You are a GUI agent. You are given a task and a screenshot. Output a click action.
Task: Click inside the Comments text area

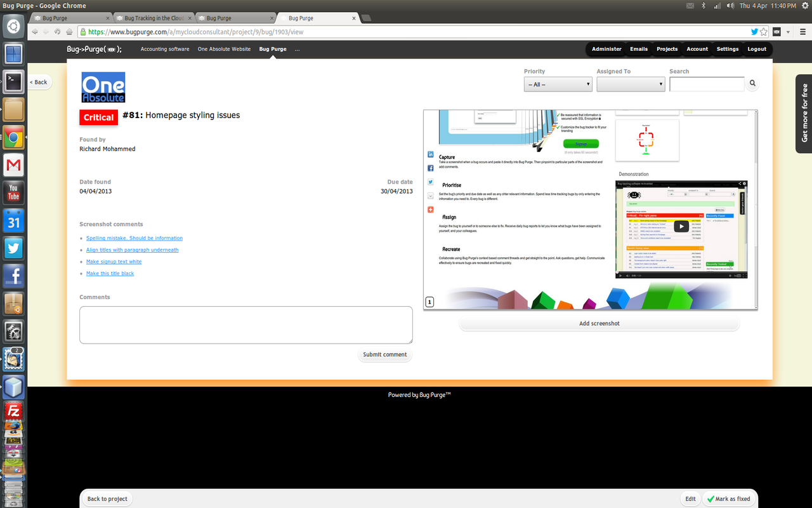click(x=246, y=325)
